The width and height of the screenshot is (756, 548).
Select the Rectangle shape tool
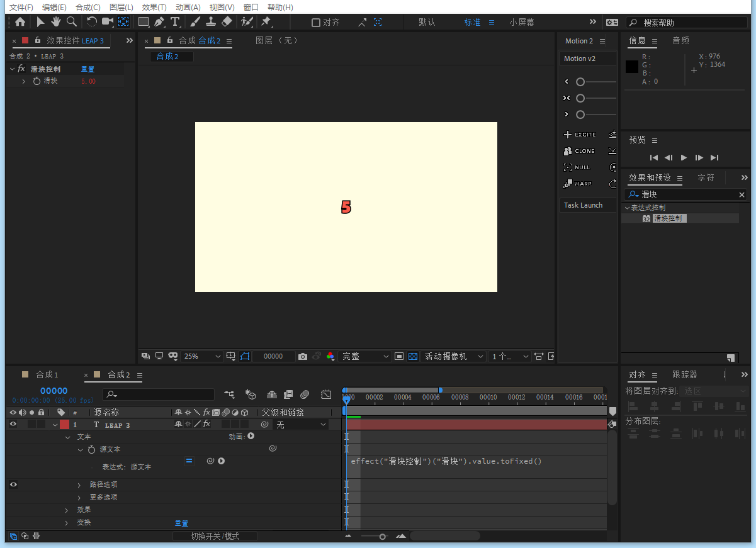point(144,22)
